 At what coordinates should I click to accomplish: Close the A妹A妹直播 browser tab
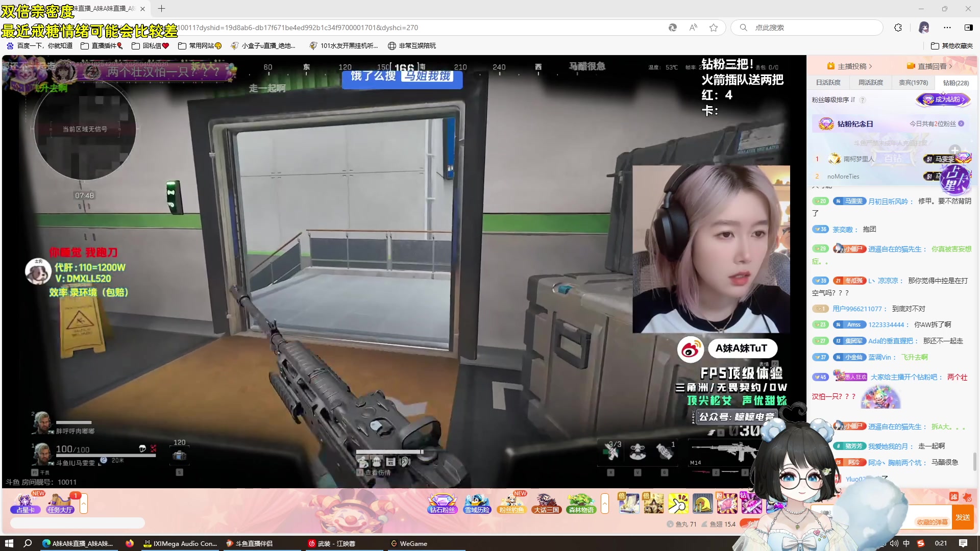142,9
